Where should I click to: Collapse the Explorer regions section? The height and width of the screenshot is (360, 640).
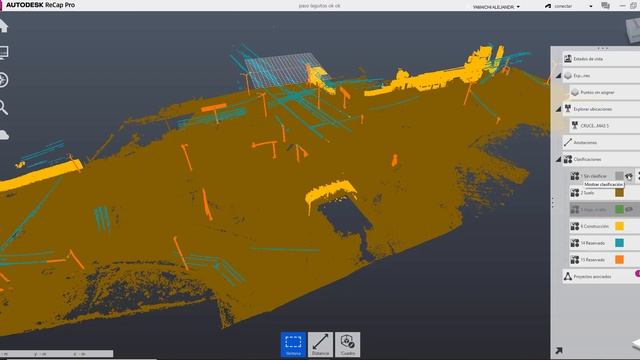pos(558,76)
